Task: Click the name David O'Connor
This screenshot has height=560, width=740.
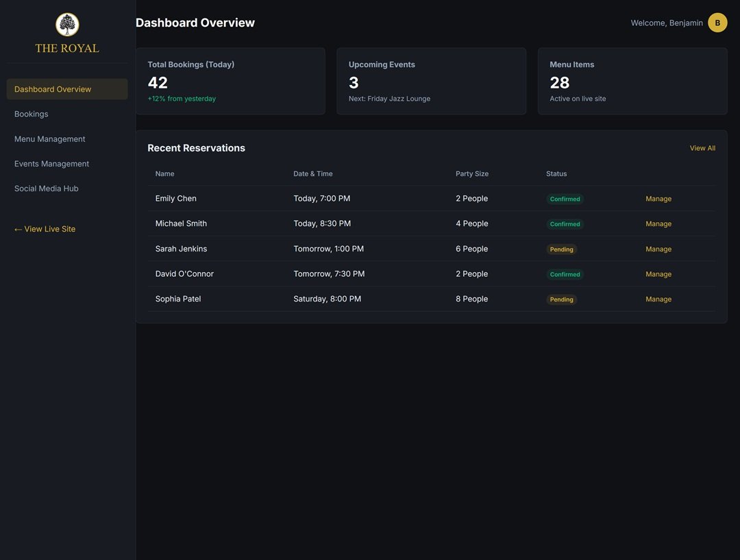Action: point(184,274)
